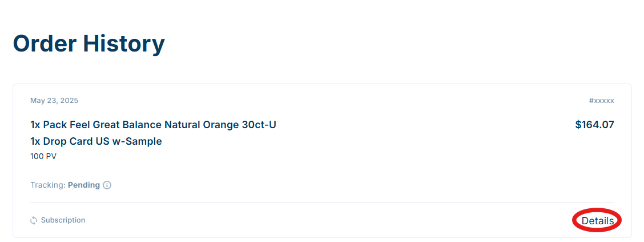644x242 pixels.
Task: Click the order number #xxxxx
Action: tap(601, 101)
